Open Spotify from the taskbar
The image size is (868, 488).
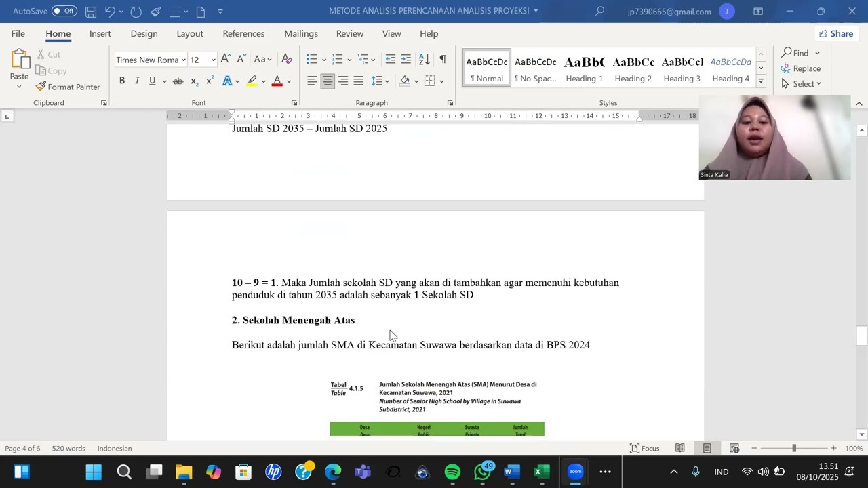(x=452, y=472)
